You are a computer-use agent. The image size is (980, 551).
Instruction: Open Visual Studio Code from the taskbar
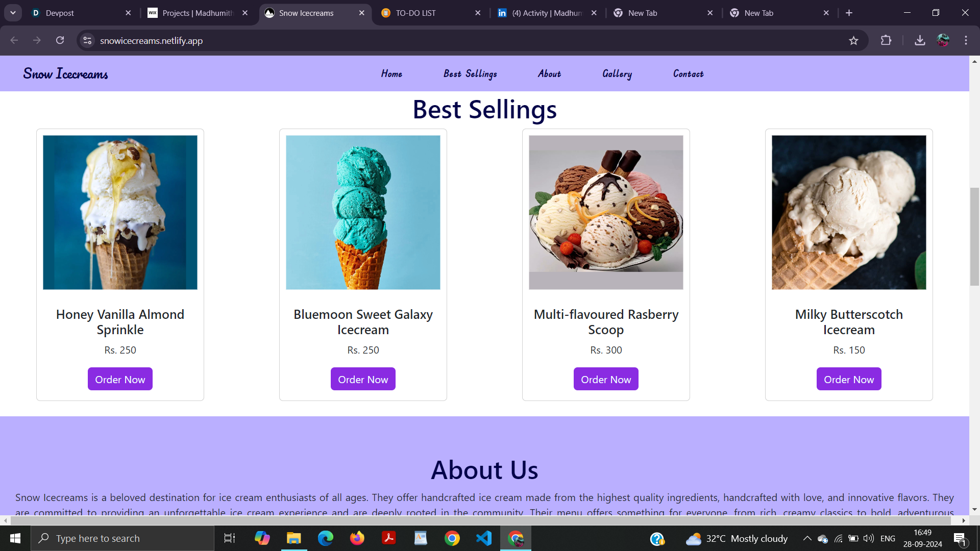(x=483, y=538)
